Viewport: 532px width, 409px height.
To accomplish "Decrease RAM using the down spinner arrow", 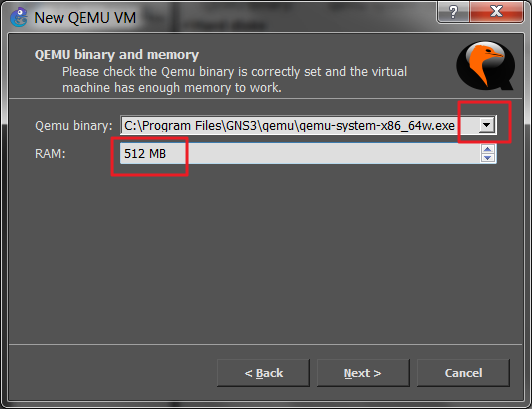I will pos(488,157).
